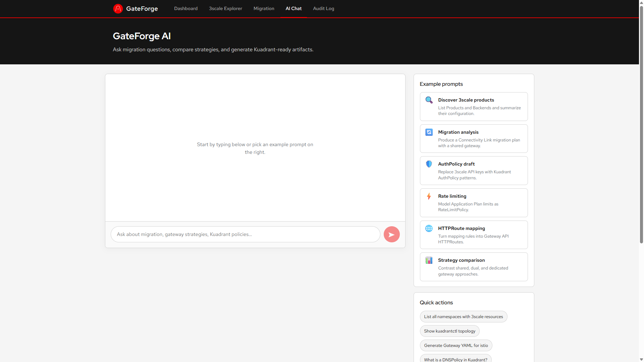Open the Discover 3scale products example prompt
Image resolution: width=644 pixels, height=362 pixels.
point(473,106)
